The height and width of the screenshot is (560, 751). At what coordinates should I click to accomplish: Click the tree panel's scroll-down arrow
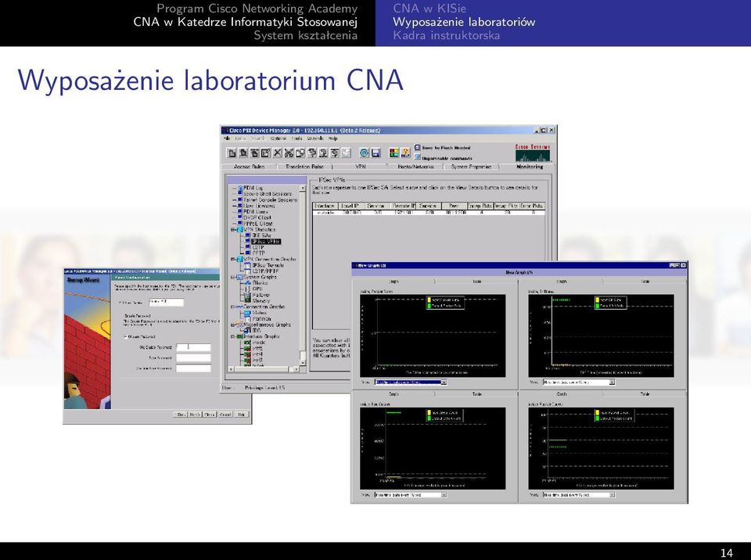coord(303,362)
